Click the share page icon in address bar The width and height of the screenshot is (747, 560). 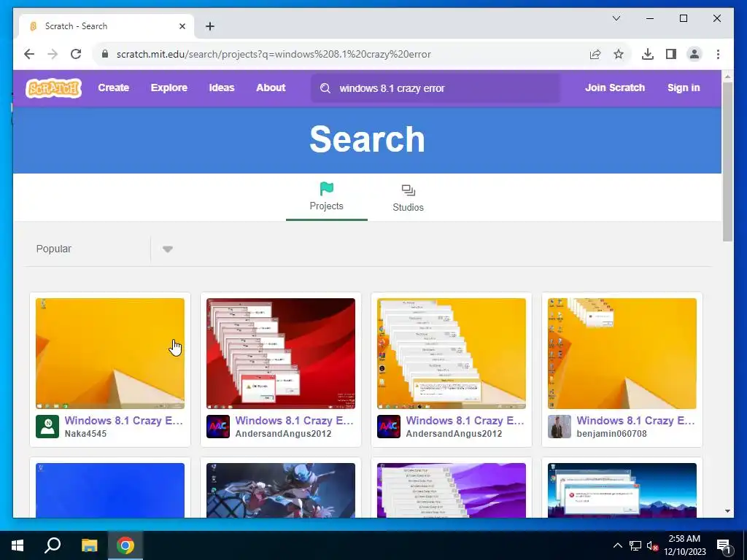click(x=595, y=54)
